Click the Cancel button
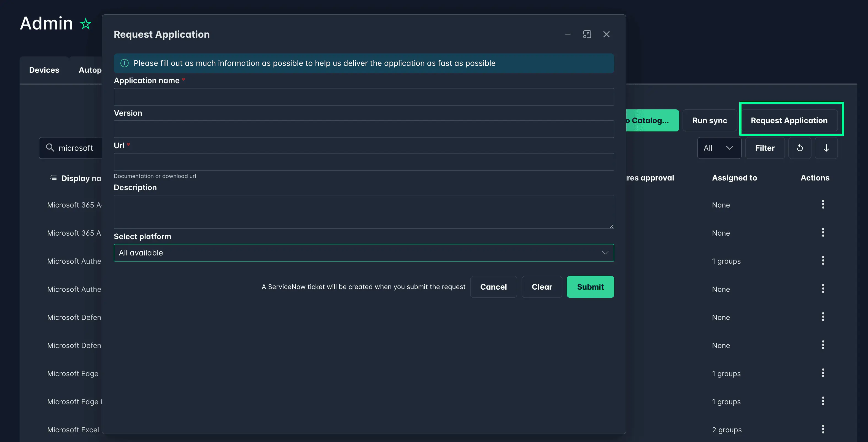This screenshot has height=442, width=868. point(493,287)
